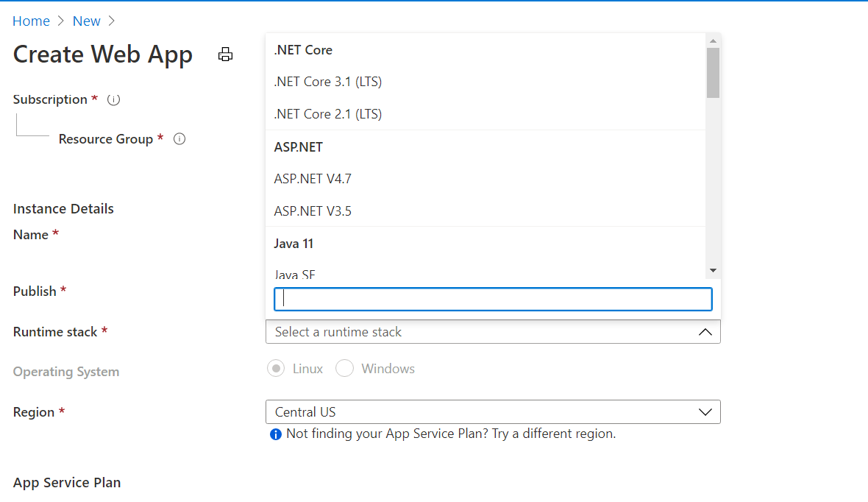
Task: Choose .NET Core 3.1 (LTS) from the list
Action: pos(328,82)
